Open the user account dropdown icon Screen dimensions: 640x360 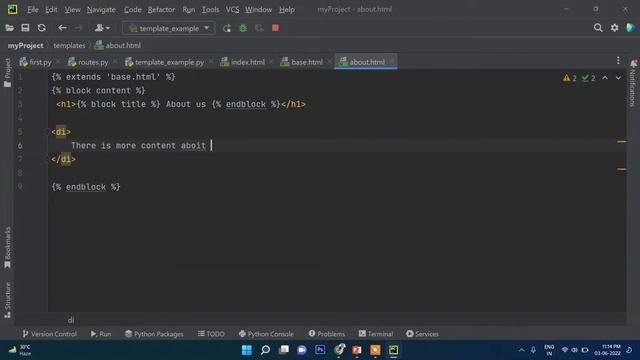(x=102, y=28)
